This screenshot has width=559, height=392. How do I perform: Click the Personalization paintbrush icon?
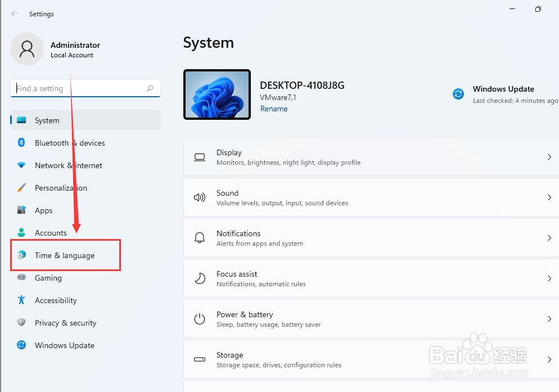[x=21, y=187]
